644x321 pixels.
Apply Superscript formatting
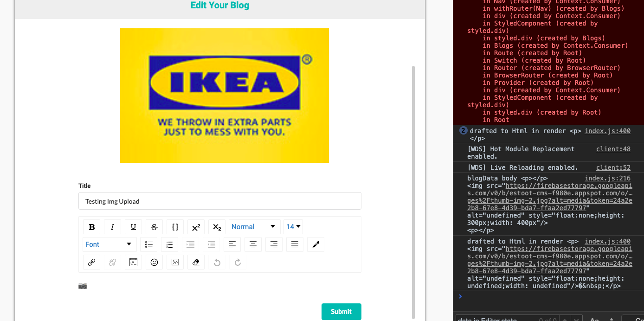pyautogui.click(x=196, y=227)
